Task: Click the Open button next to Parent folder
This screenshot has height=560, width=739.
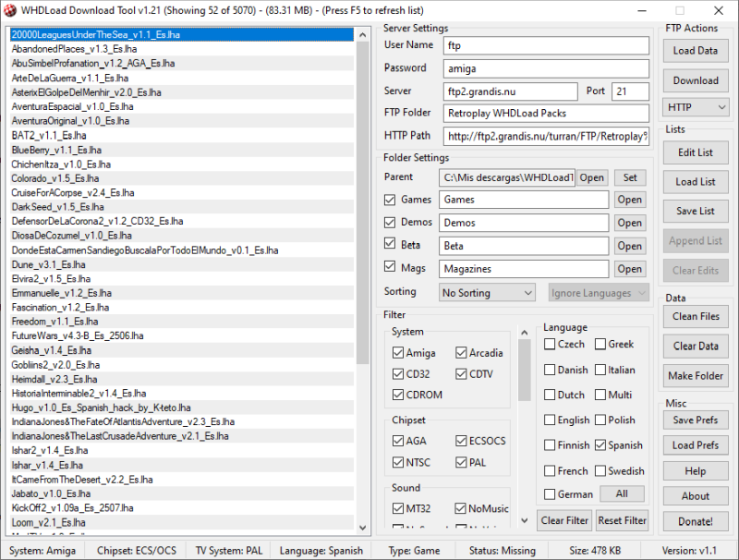Action: pos(591,177)
